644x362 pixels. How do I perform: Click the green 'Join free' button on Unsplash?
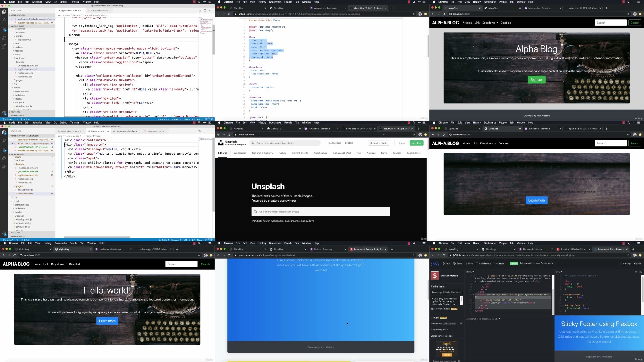point(416,143)
